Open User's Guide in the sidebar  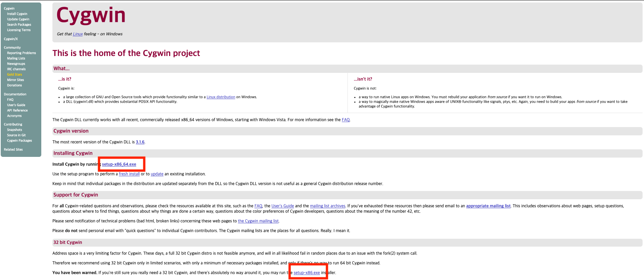click(x=16, y=105)
